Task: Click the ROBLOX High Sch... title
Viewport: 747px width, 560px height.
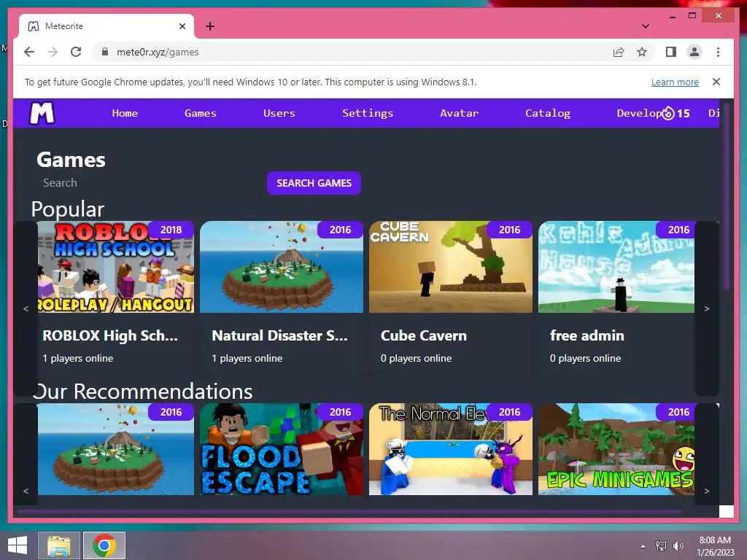Action: 110,335
